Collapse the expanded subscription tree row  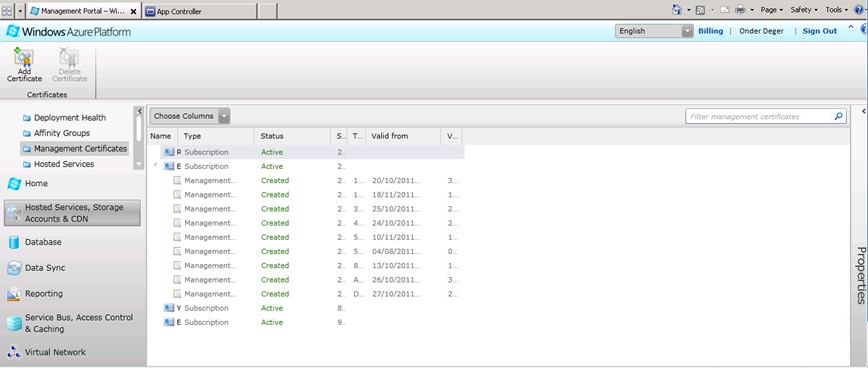[x=155, y=165]
